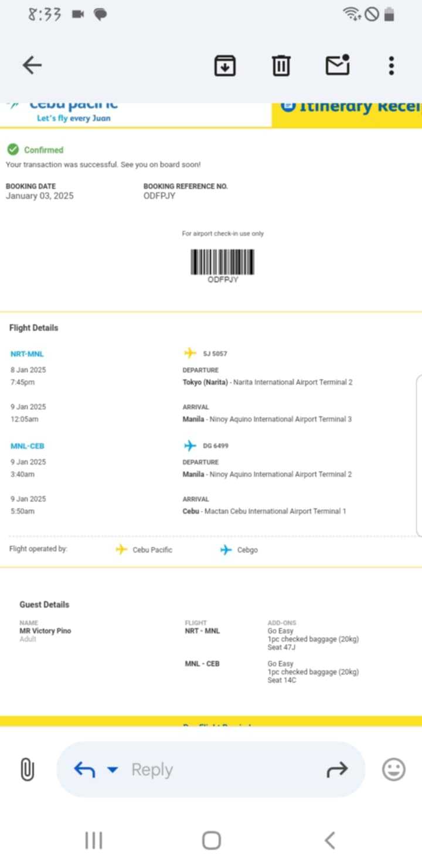Forward the email using the forward arrow
Screen dimensions: 422x868
pos(337,769)
